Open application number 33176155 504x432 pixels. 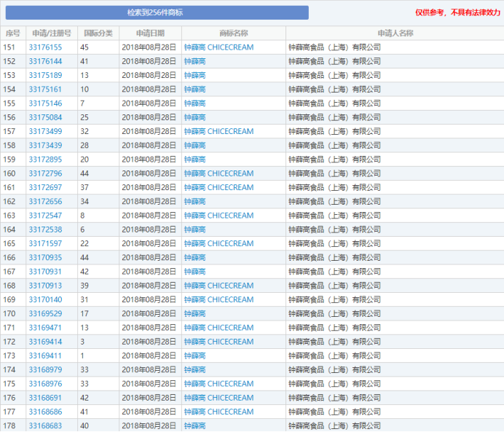pos(45,47)
